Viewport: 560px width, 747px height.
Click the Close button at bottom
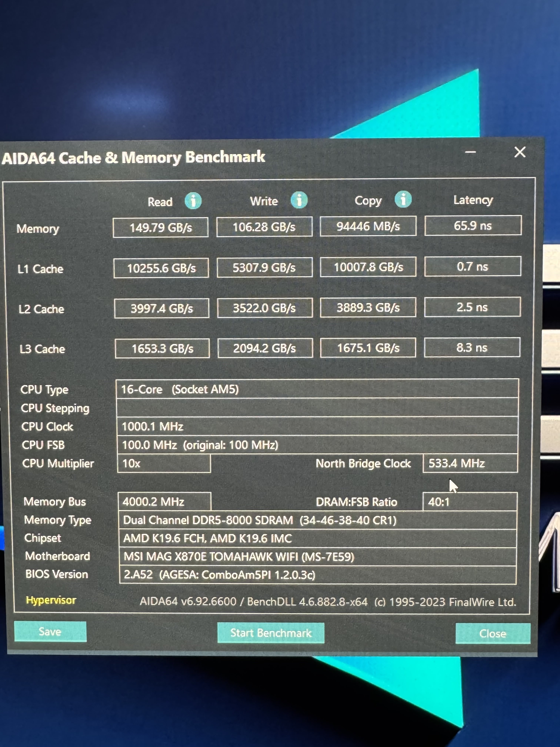tap(492, 634)
